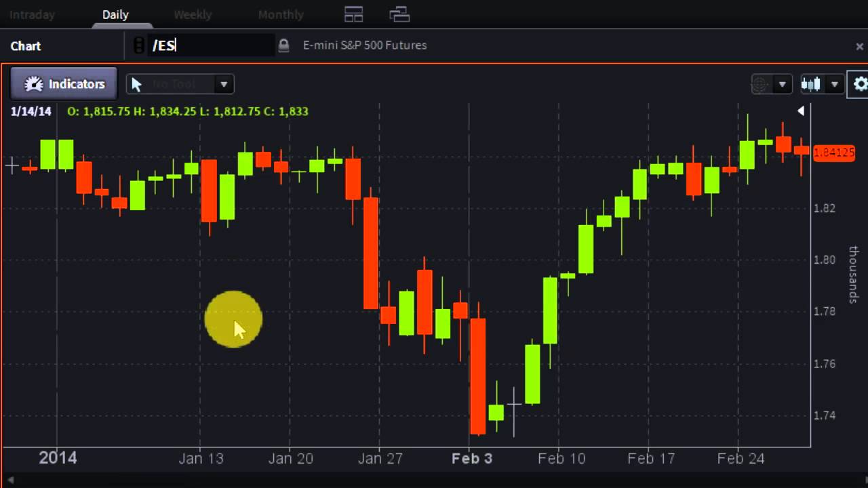Open the Indicators panel
Image resolution: width=868 pixels, height=488 pixels.
64,84
